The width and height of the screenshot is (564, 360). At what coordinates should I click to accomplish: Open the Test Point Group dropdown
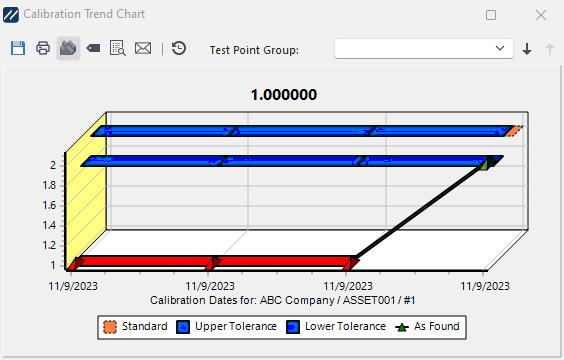[x=424, y=49]
